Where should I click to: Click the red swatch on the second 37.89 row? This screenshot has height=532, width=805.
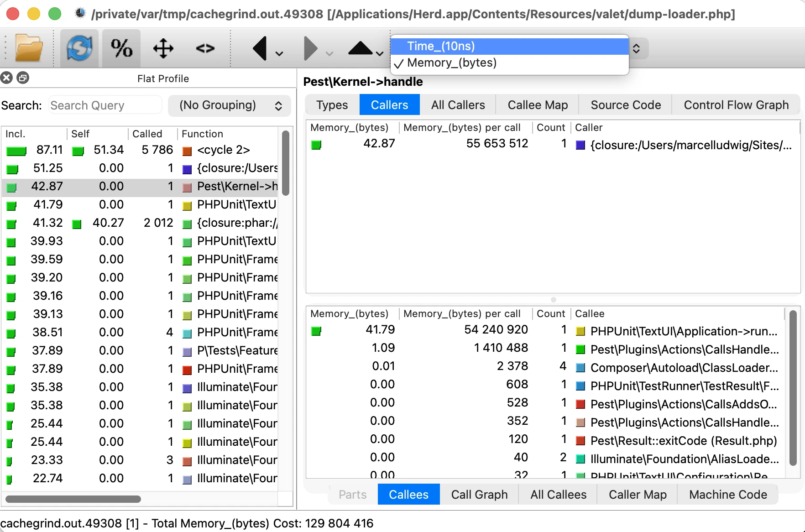(x=187, y=370)
